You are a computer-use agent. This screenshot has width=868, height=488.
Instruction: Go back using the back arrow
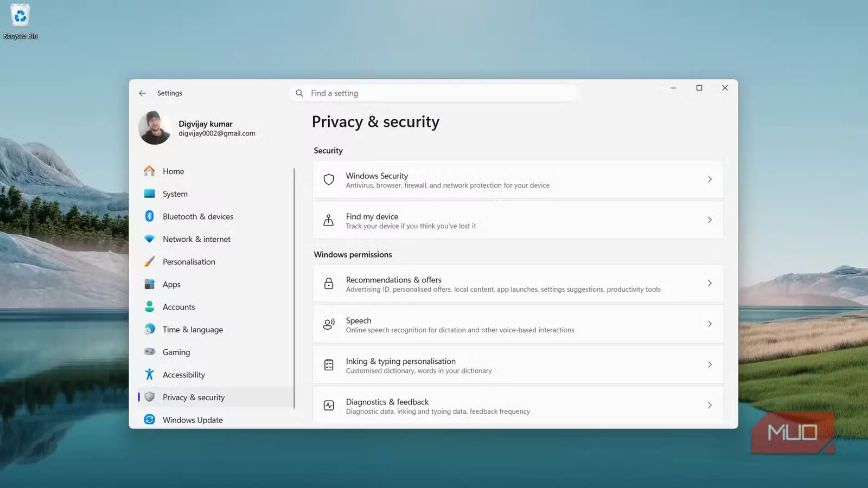coord(142,93)
